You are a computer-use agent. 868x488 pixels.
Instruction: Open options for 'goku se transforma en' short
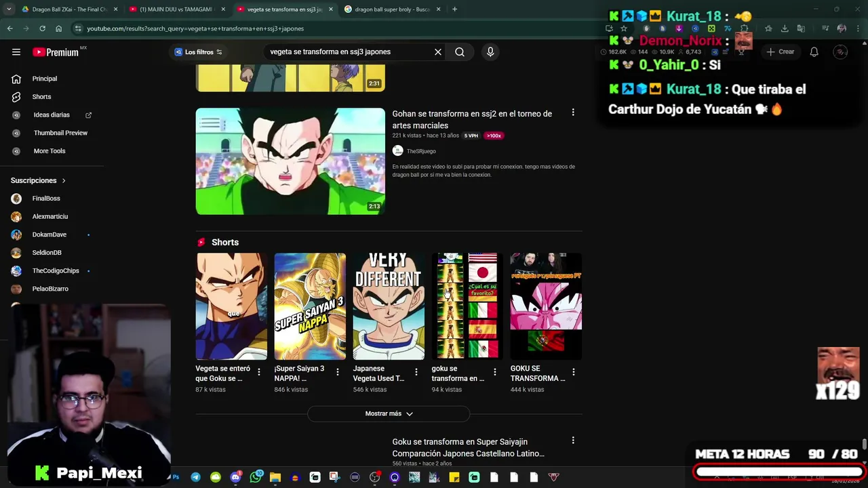(495, 372)
